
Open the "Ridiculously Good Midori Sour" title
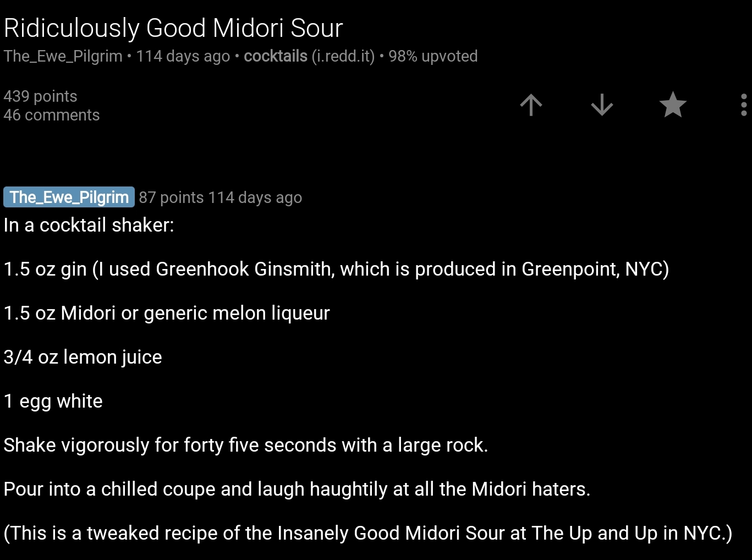(x=173, y=29)
